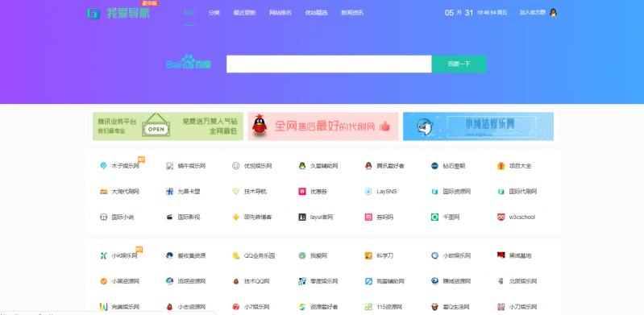The height and width of the screenshot is (315, 644).
Task: Open the 钻石皇朝 link
Action: pos(454,166)
